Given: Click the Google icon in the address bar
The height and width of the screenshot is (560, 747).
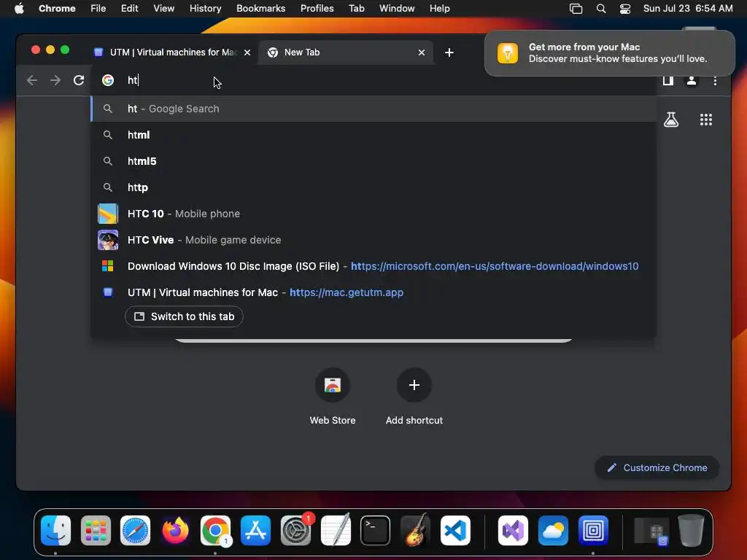Looking at the screenshot, I should click(x=108, y=80).
